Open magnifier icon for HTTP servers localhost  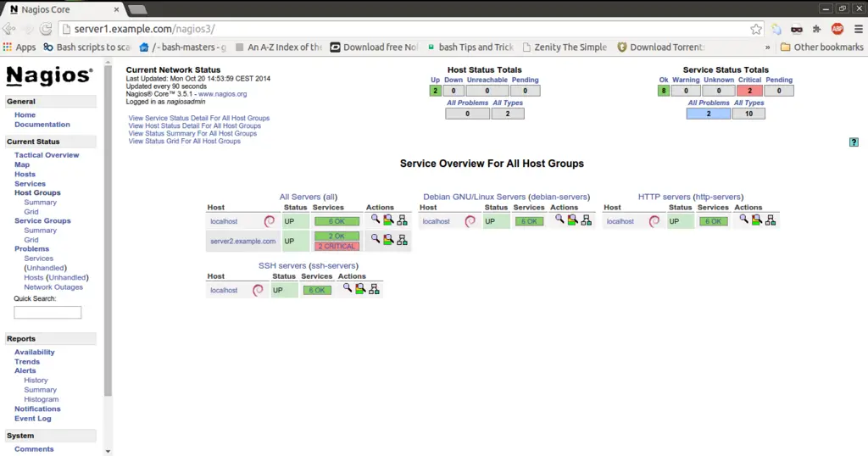[743, 220]
